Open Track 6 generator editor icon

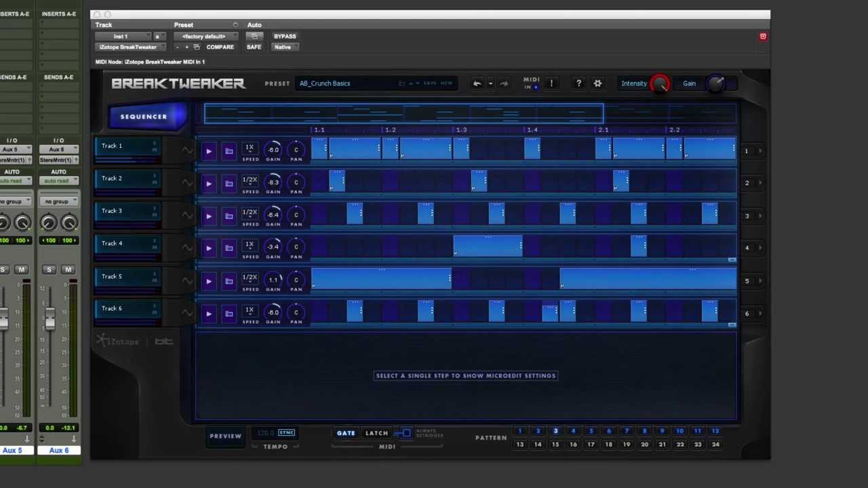pos(229,313)
